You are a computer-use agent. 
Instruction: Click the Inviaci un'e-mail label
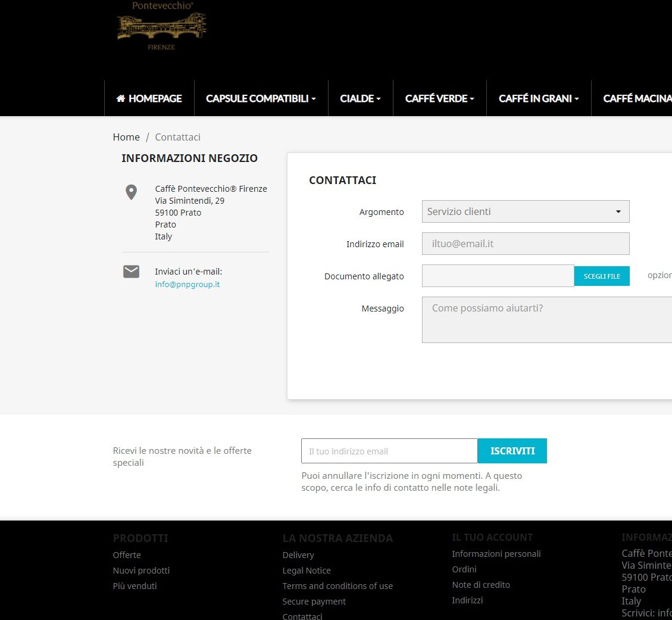click(x=189, y=272)
